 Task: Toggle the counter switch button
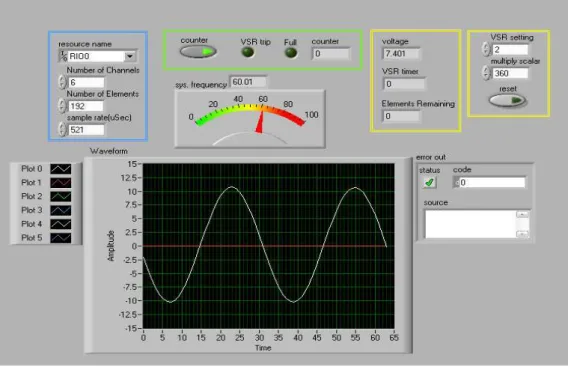tap(198, 52)
